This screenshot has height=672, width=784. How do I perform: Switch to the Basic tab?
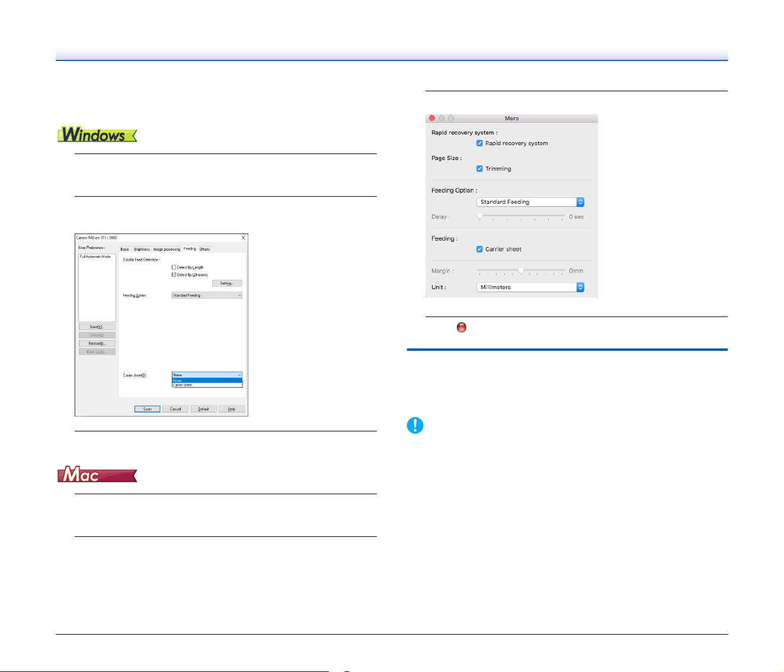pos(125,249)
